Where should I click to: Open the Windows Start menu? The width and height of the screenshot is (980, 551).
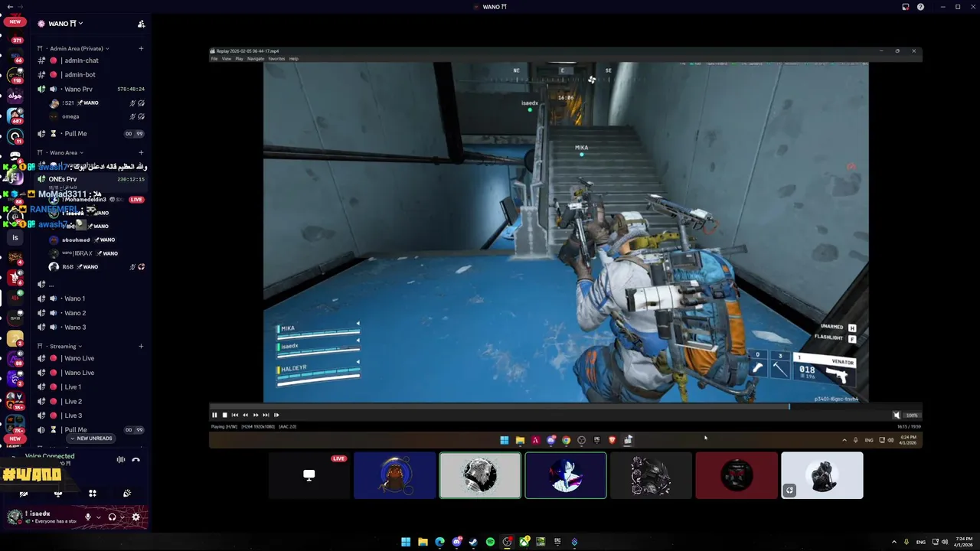click(406, 542)
